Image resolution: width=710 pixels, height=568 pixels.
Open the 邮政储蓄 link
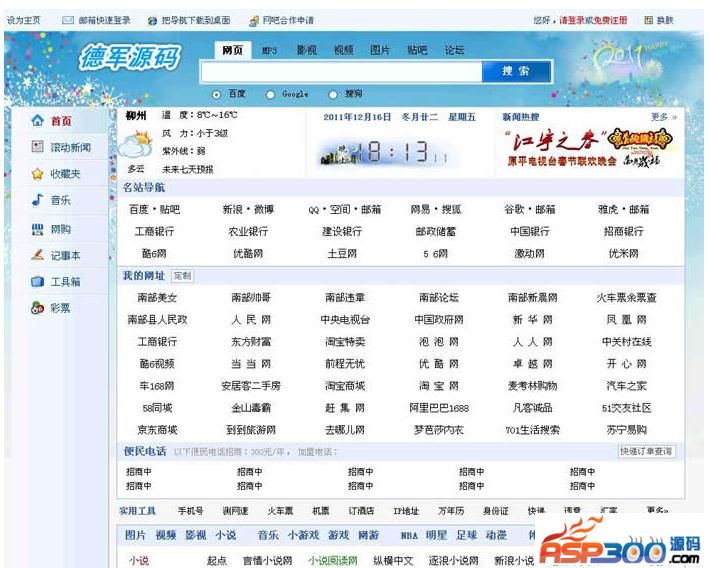[x=436, y=231]
